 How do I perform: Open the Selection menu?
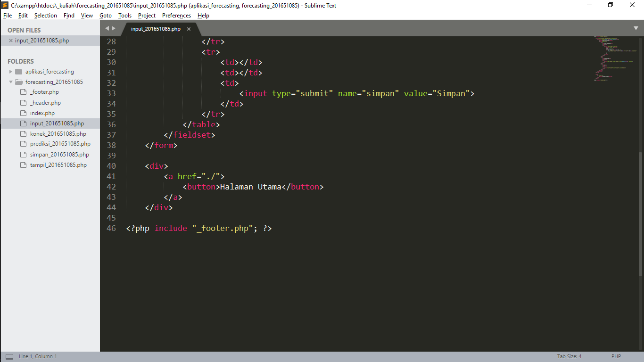pyautogui.click(x=46, y=16)
